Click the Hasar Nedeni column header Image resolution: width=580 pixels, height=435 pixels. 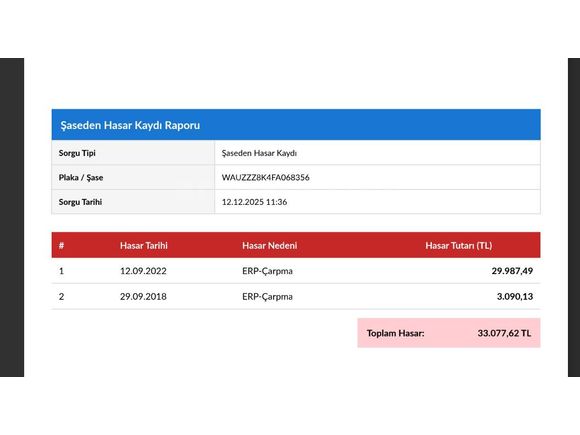click(x=270, y=246)
